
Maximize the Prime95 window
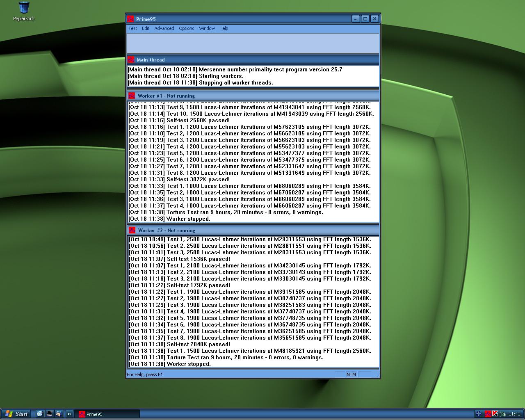coord(365,19)
